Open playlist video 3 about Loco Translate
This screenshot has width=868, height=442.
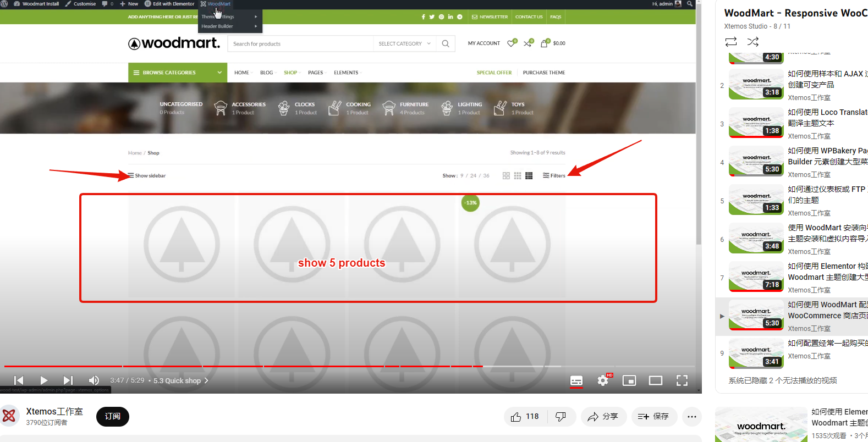792,124
